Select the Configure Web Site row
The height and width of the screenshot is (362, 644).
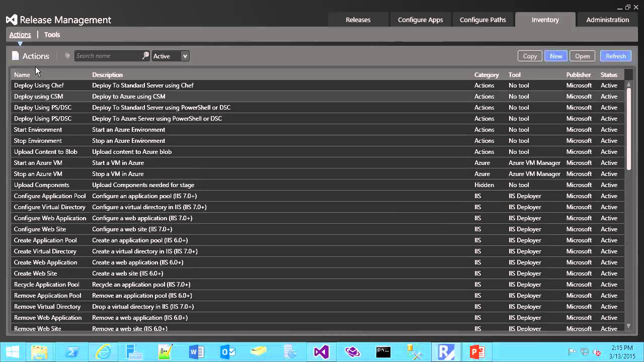[x=317, y=229]
